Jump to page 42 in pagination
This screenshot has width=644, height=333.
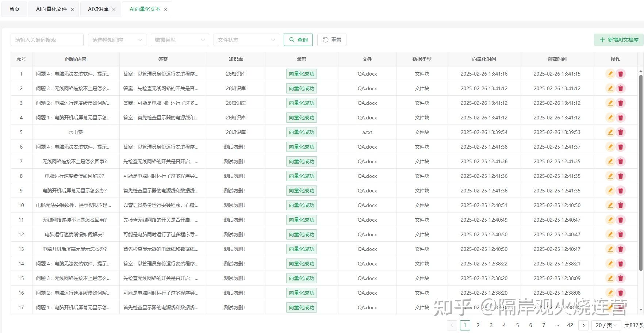pyautogui.click(x=570, y=325)
